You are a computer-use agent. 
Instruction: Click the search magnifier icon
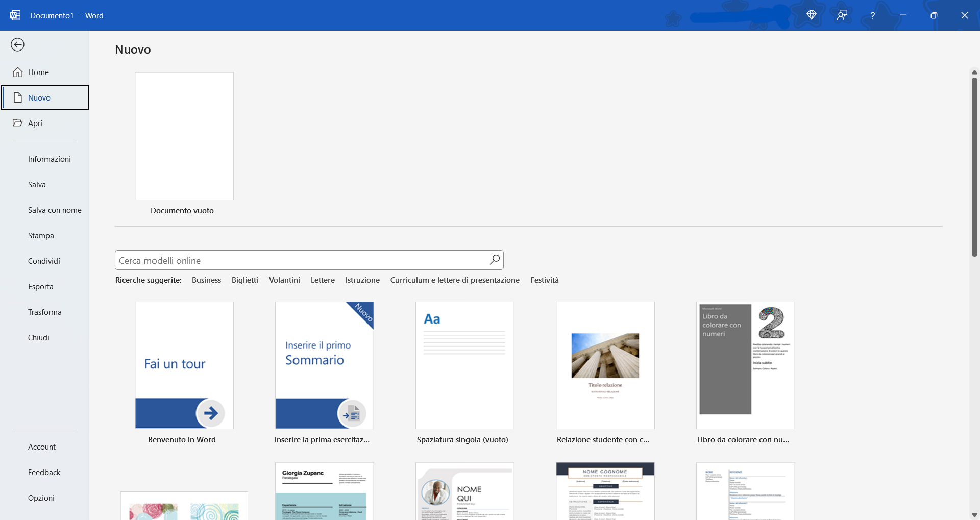tap(494, 260)
